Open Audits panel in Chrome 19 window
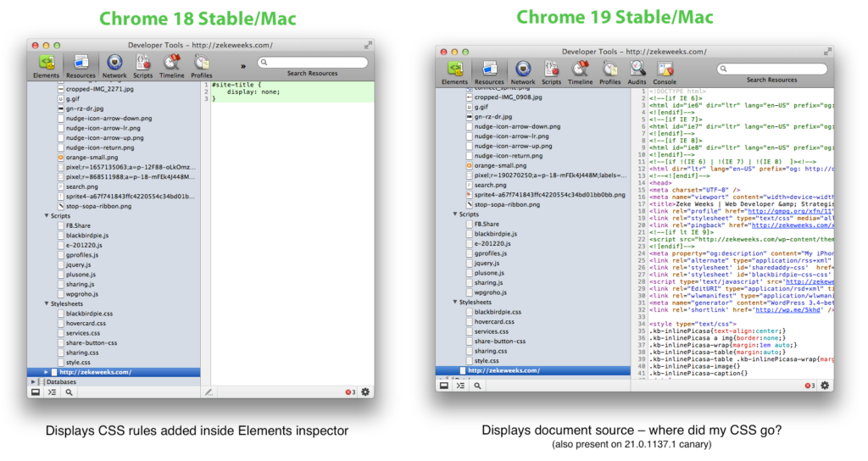The height and width of the screenshot is (461, 868). [637, 73]
